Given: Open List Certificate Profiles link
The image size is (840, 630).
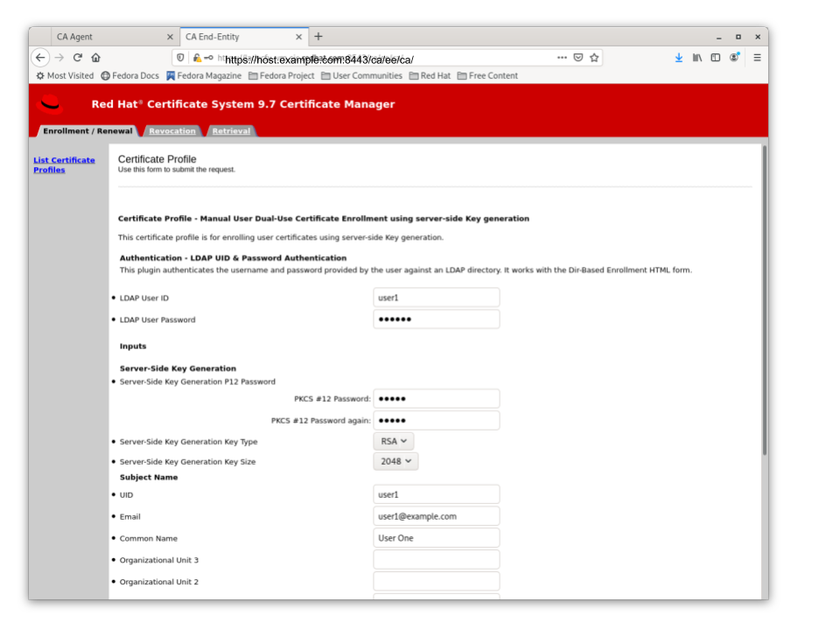Looking at the screenshot, I should (x=64, y=164).
